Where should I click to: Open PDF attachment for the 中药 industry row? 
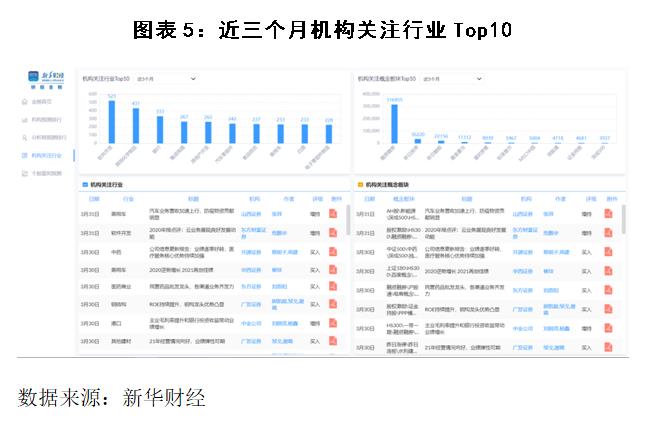pyautogui.click(x=333, y=251)
